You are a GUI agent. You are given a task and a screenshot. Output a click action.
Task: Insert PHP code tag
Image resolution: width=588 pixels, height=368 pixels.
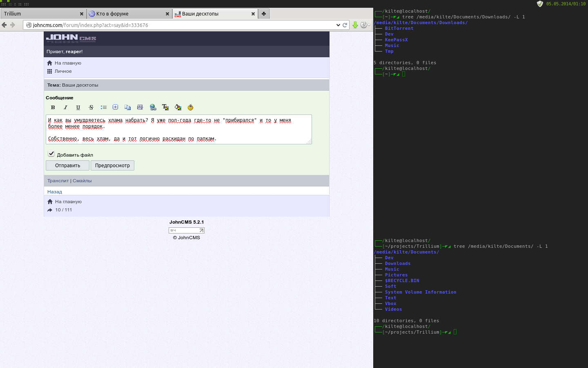point(140,108)
